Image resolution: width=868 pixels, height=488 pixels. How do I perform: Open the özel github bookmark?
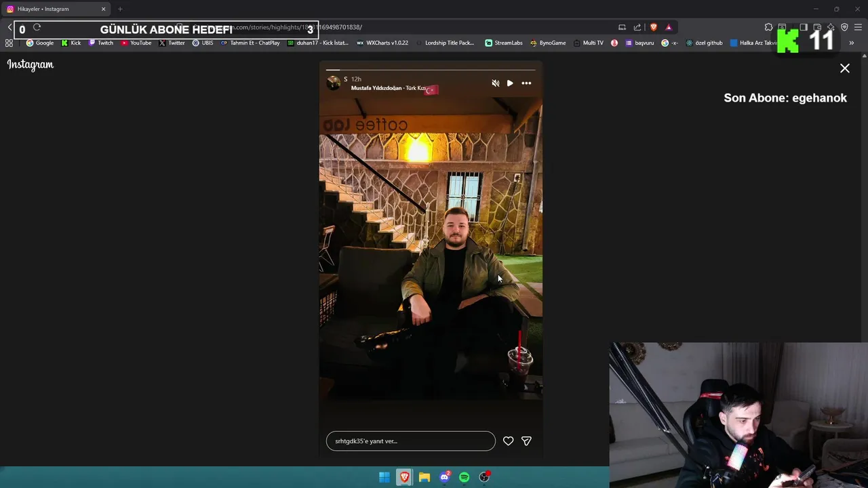(704, 43)
